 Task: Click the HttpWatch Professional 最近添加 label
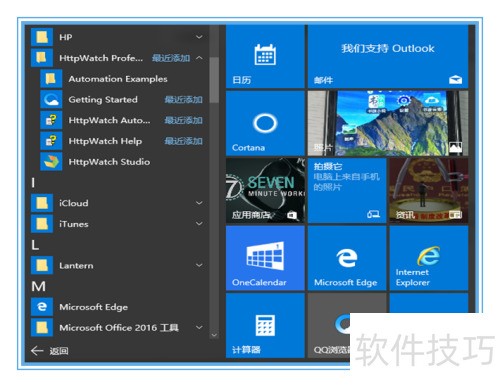171,58
